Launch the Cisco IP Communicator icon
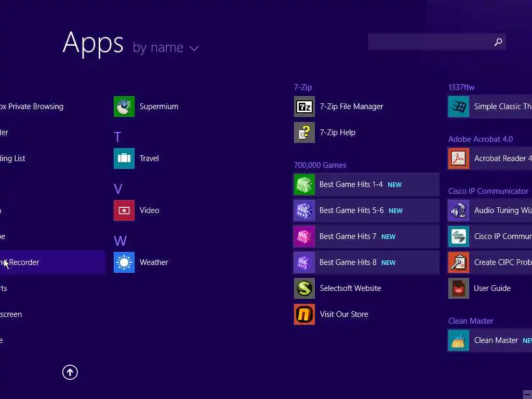 point(459,236)
